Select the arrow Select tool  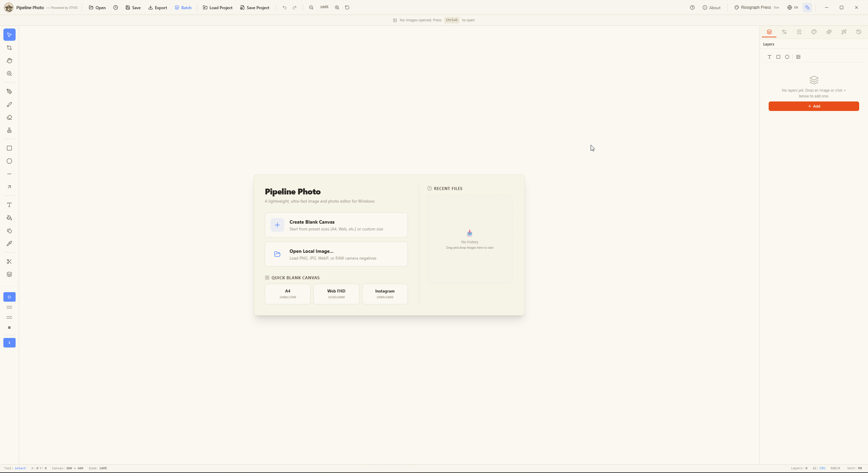pos(9,35)
